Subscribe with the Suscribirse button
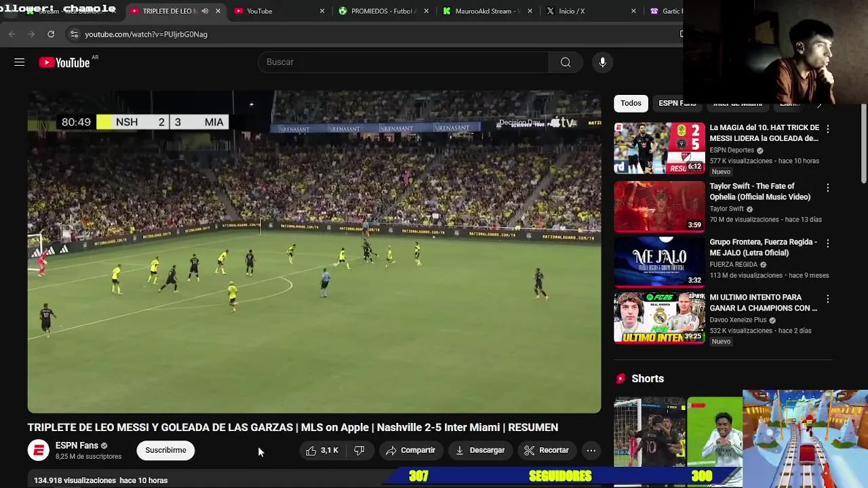Image resolution: width=868 pixels, height=488 pixels. tap(165, 450)
